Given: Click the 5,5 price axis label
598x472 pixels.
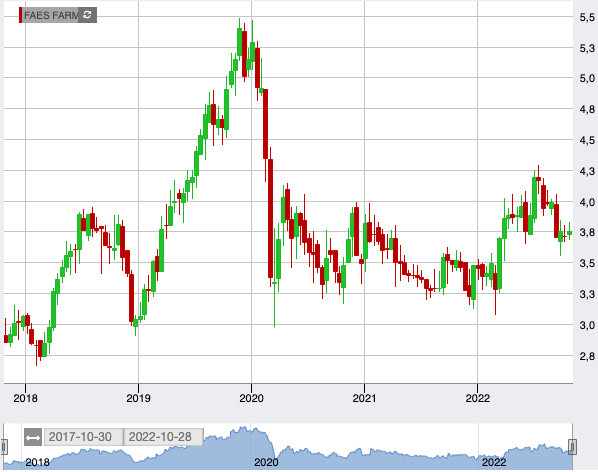Looking at the screenshot, I should (587, 17).
